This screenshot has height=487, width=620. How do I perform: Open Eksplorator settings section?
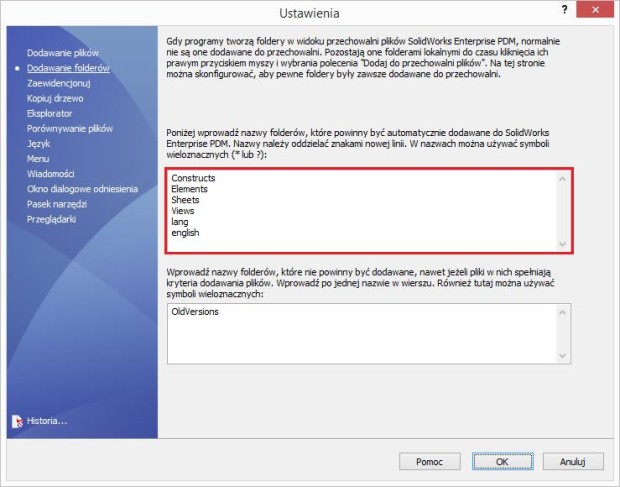pos(50,113)
